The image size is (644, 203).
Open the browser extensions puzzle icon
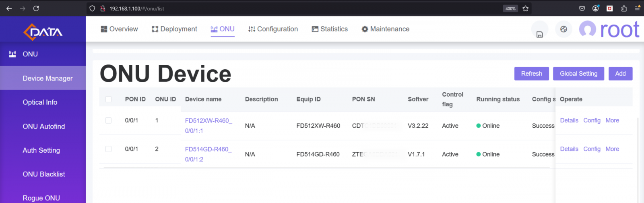pyautogui.click(x=624, y=8)
